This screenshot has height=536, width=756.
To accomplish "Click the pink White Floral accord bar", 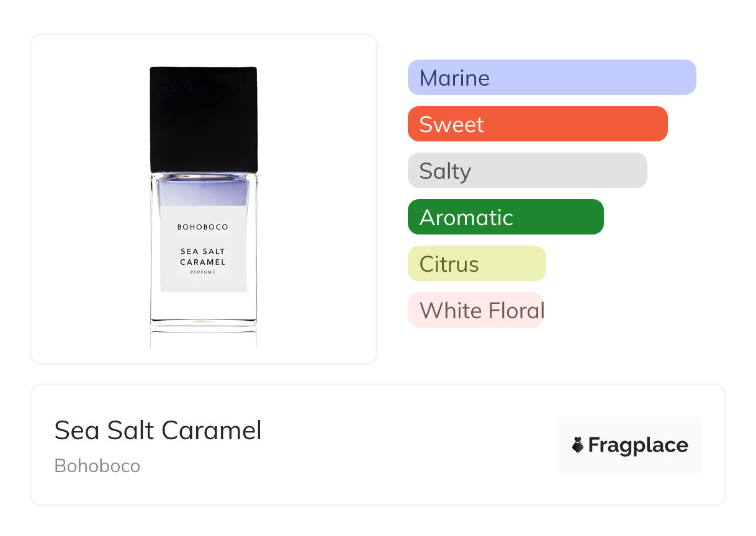I will 475,310.
